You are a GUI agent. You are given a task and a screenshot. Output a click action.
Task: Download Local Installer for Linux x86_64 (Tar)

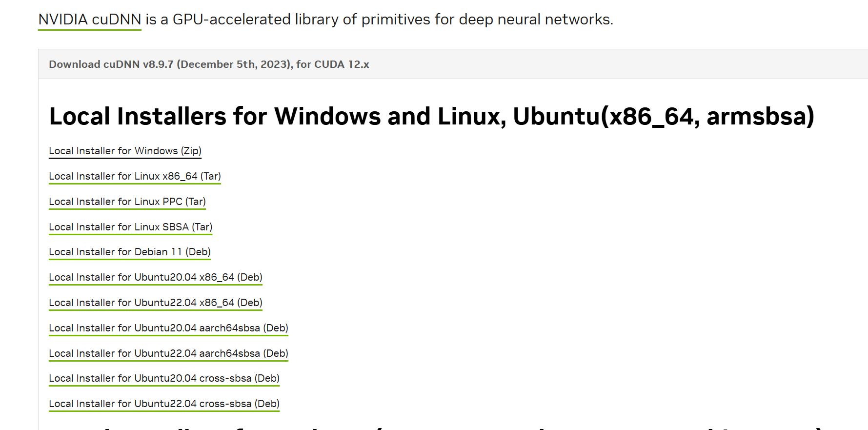click(135, 176)
